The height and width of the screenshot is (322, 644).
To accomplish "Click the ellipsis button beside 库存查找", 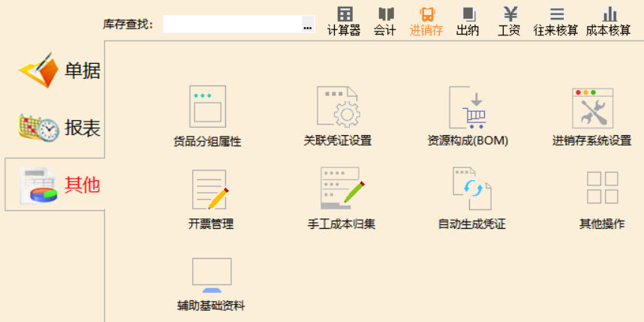I will 308,24.
